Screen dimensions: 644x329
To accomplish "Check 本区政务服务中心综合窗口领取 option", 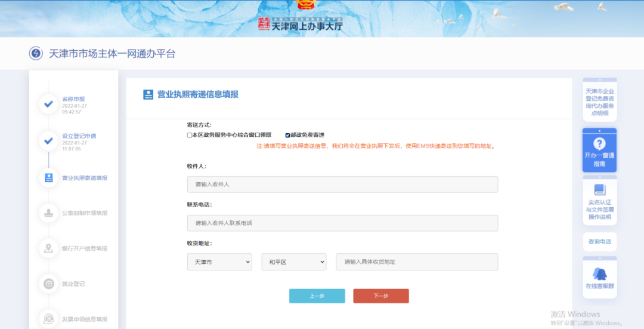I will [x=190, y=135].
